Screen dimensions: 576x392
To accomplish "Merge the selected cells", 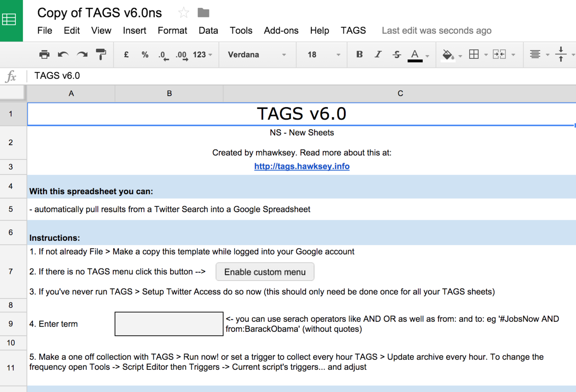I will point(499,54).
